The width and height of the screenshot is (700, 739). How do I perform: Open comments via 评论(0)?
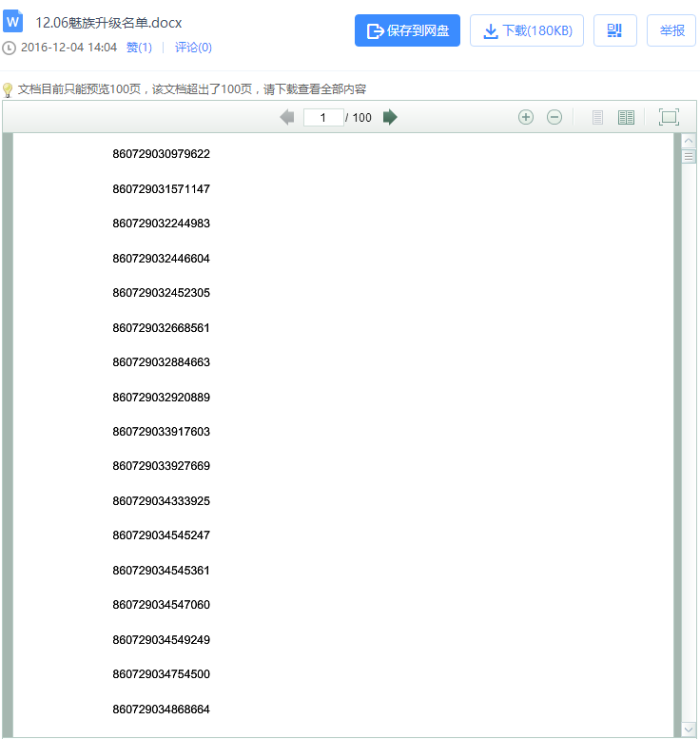[x=193, y=48]
